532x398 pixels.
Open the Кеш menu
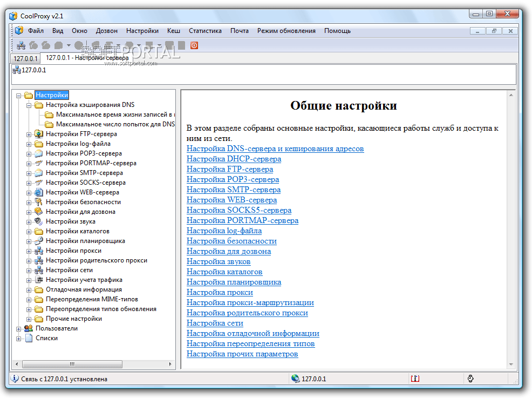pos(173,31)
